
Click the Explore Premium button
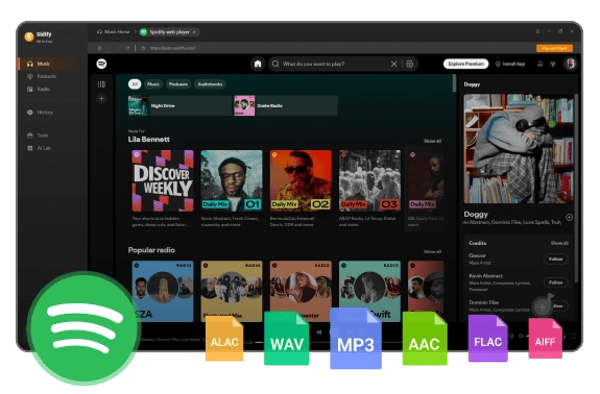pyautogui.click(x=466, y=64)
